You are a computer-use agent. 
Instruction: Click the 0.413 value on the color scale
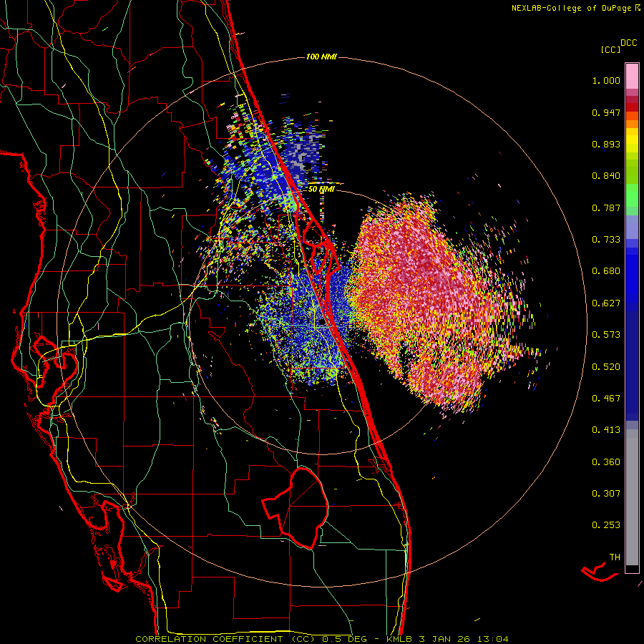(x=606, y=430)
